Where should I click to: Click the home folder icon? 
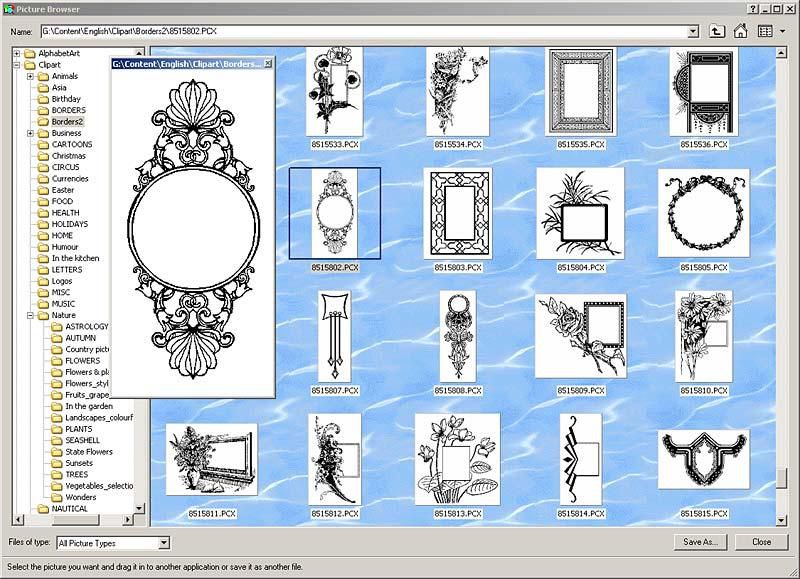(741, 31)
